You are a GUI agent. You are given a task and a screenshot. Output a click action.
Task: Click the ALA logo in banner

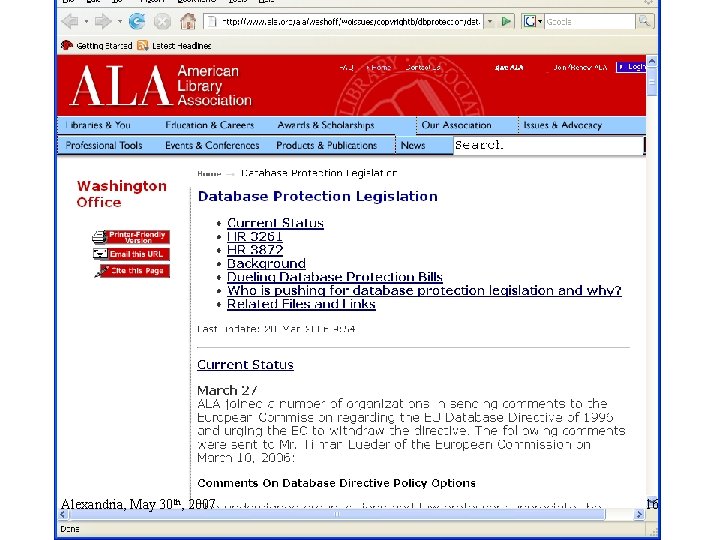click(161, 85)
